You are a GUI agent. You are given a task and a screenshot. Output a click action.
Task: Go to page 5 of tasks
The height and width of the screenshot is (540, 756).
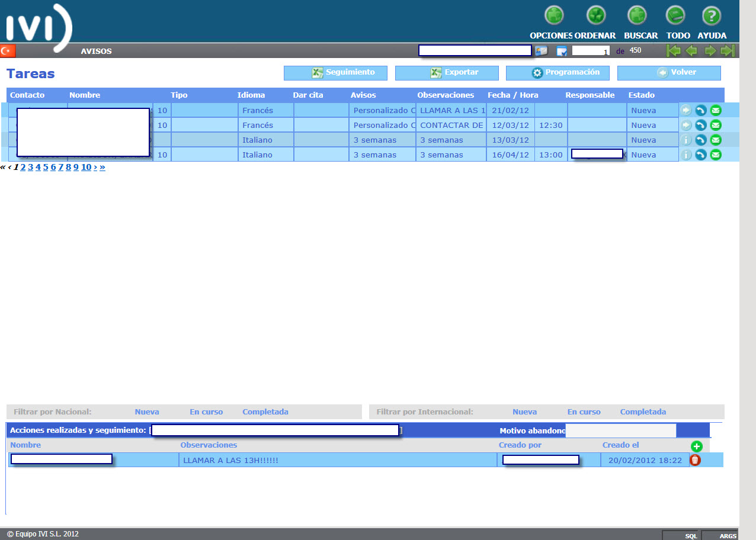(x=45, y=167)
